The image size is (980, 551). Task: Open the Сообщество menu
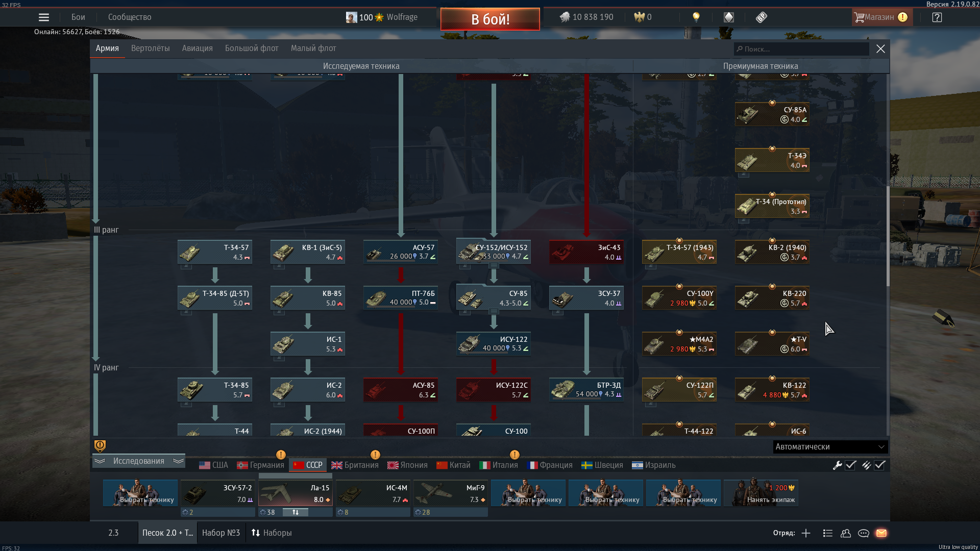point(130,17)
